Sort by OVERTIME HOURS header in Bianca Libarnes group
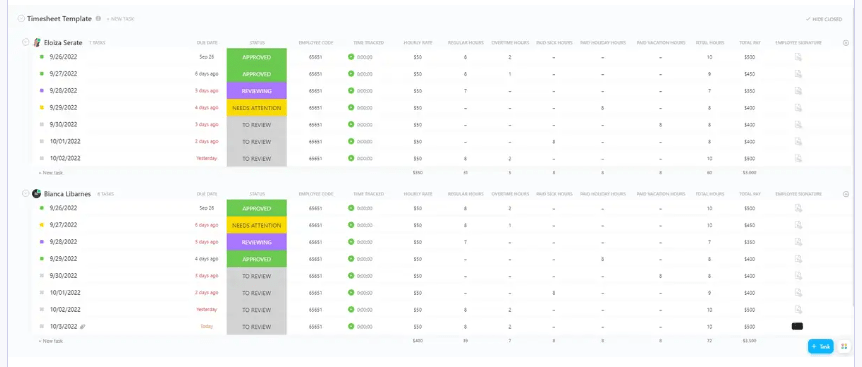Image resolution: width=862 pixels, height=367 pixels. pos(510,194)
